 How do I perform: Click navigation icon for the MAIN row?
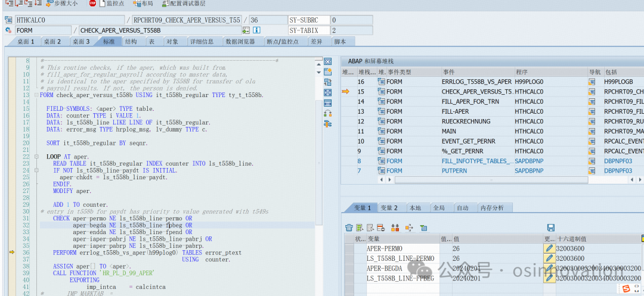pyautogui.click(x=592, y=131)
